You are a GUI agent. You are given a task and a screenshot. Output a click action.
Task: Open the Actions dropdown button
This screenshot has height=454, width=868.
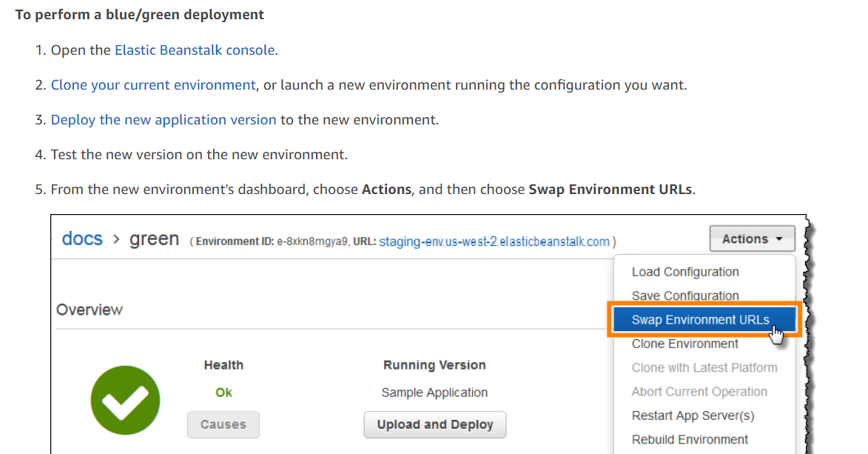tap(752, 239)
